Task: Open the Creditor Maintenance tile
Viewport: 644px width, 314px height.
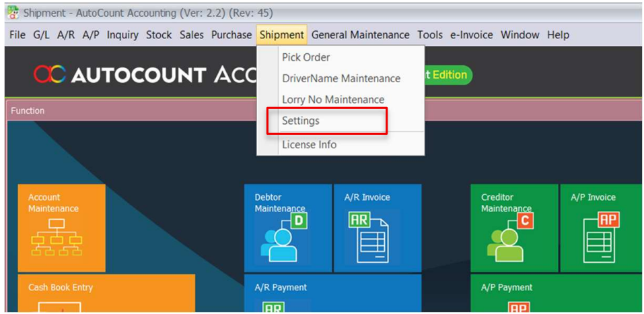Action: tap(514, 228)
